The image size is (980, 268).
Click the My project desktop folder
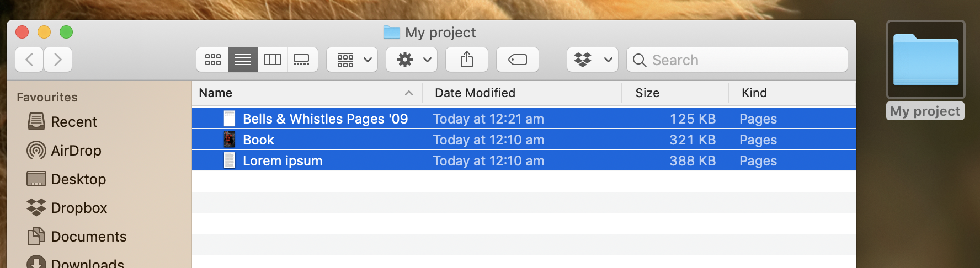point(926,61)
